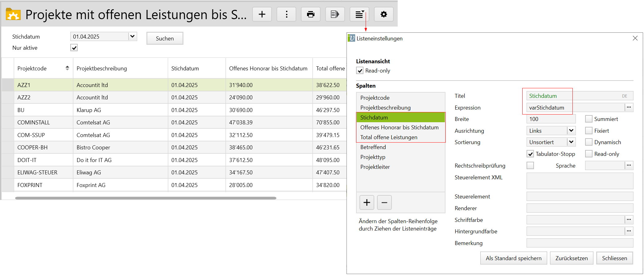Viewport: 644px width, 279px height.
Task: Expand the Sortierung dropdown
Action: point(571,142)
